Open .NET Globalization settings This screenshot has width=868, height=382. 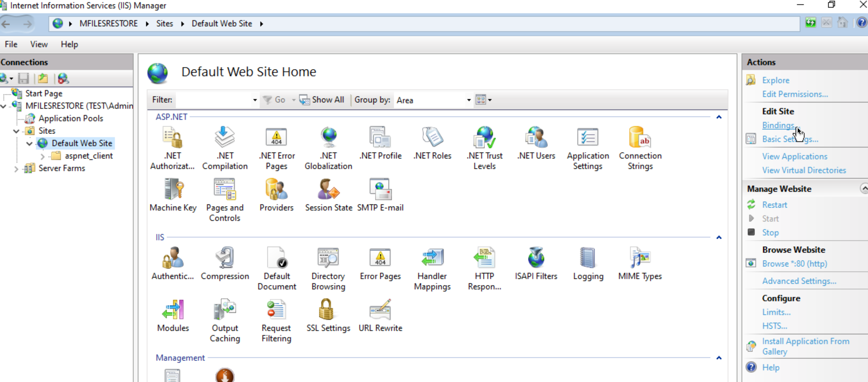tap(329, 148)
